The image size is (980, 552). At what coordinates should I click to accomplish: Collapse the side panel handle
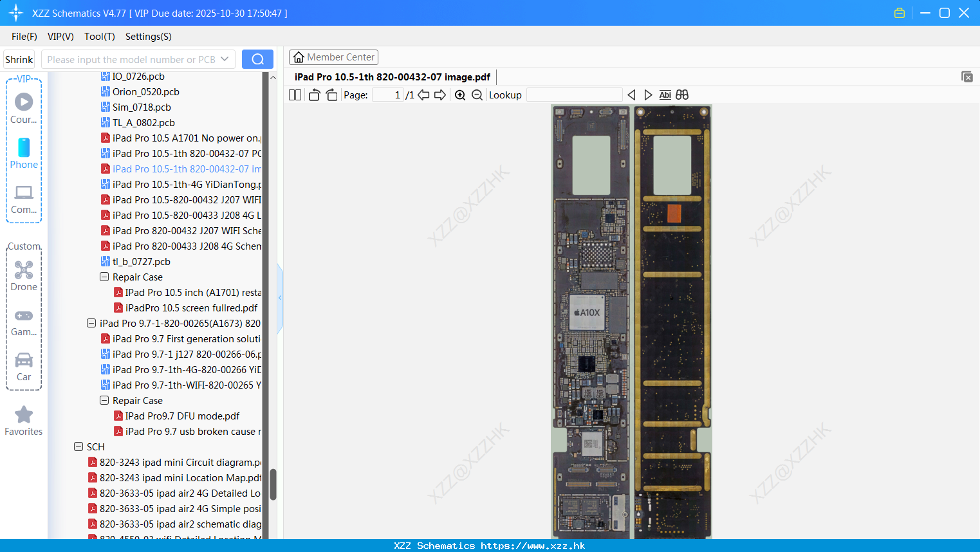tap(280, 298)
